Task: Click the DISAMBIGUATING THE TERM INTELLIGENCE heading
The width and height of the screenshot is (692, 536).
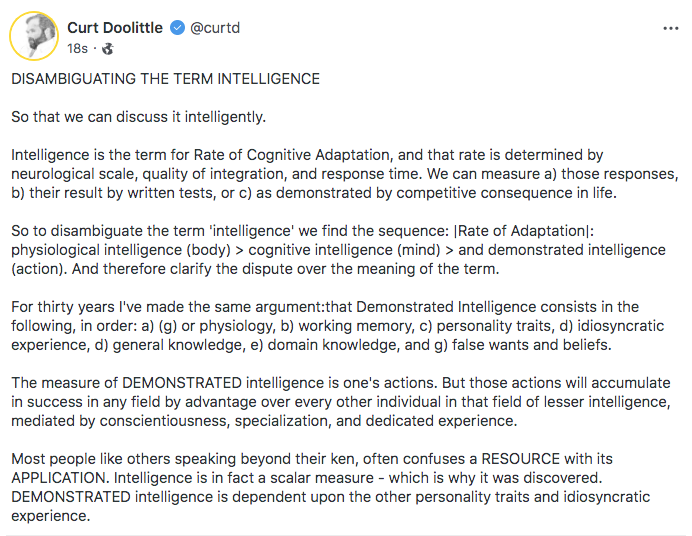Action: point(165,79)
